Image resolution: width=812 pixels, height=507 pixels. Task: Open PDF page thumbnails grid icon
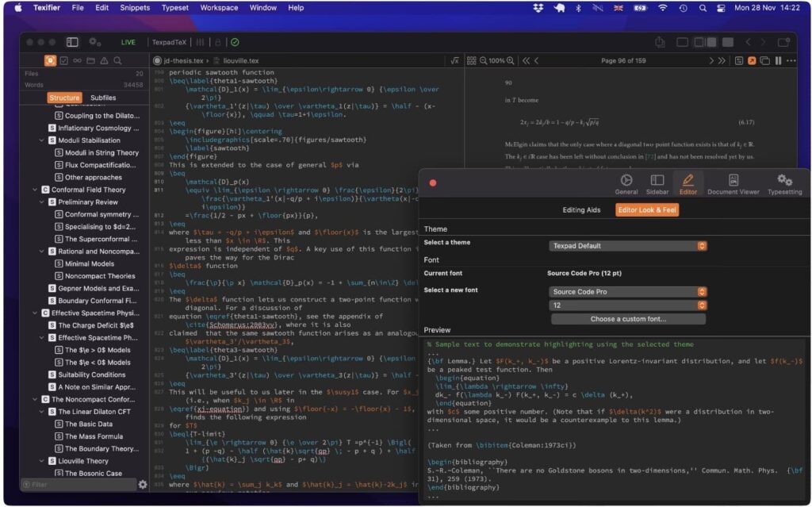[471, 61]
